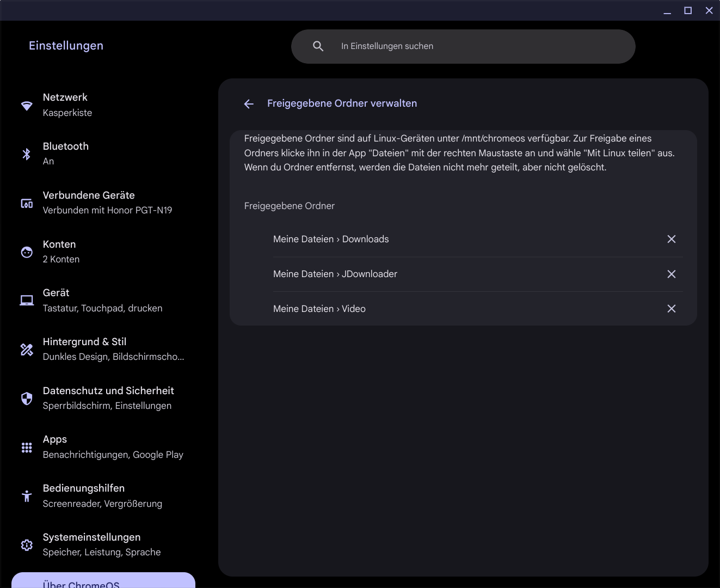Click the Hintergrund & Stil brush icon
The width and height of the screenshot is (720, 588).
27,350
